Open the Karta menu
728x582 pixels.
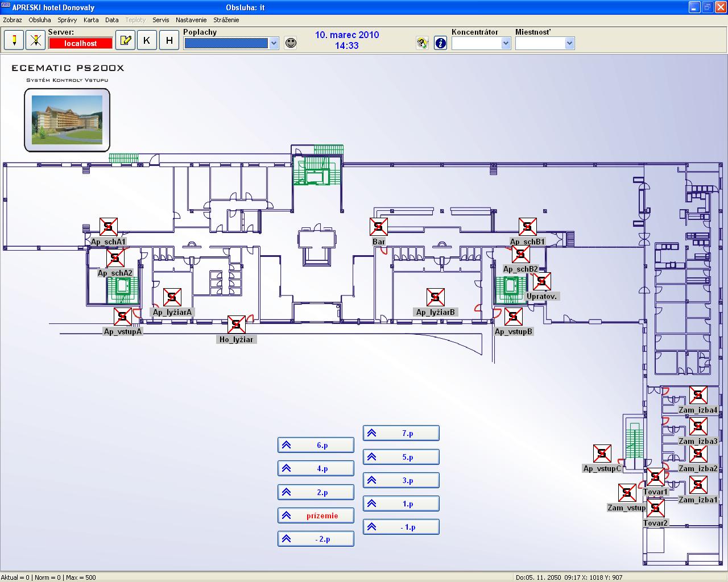coord(91,20)
